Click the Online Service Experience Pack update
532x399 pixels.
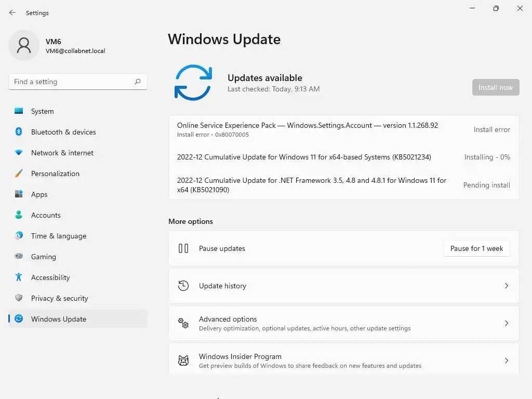[308, 125]
